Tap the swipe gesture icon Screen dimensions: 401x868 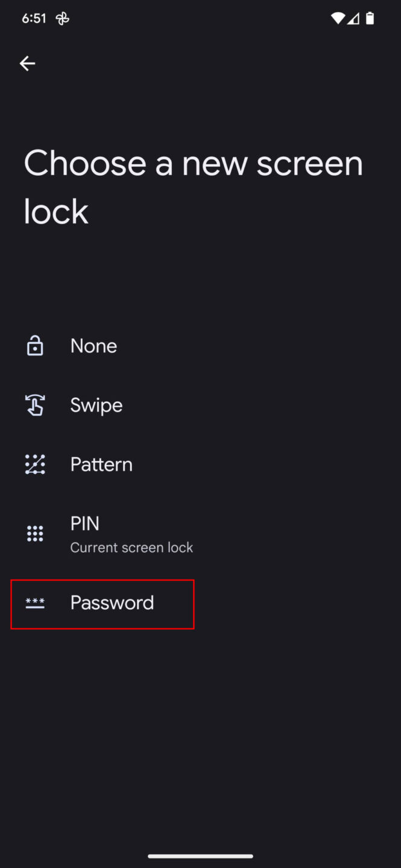pos(34,404)
